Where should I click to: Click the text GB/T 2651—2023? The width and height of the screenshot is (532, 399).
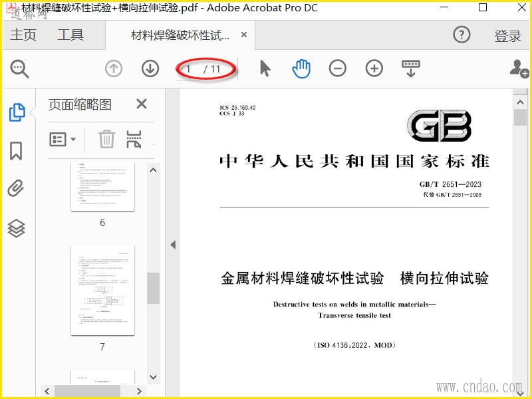click(x=450, y=185)
